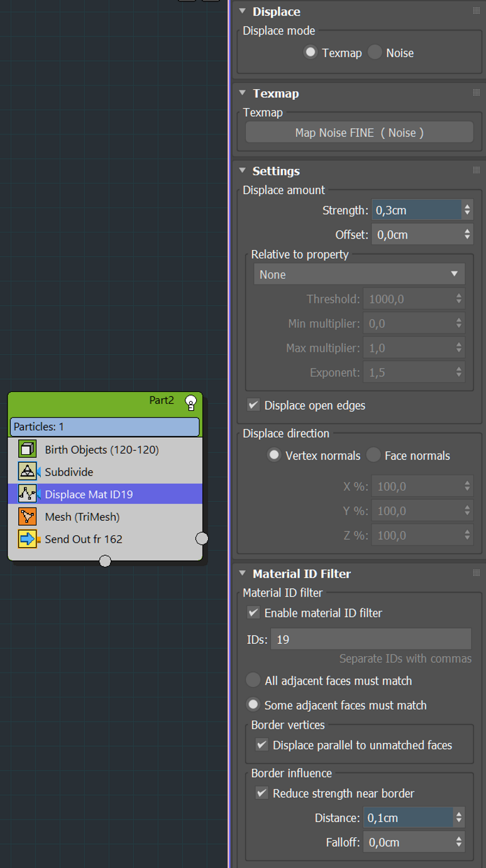Select the Subdivide operator row
The width and height of the screenshot is (486, 868).
[x=105, y=472]
